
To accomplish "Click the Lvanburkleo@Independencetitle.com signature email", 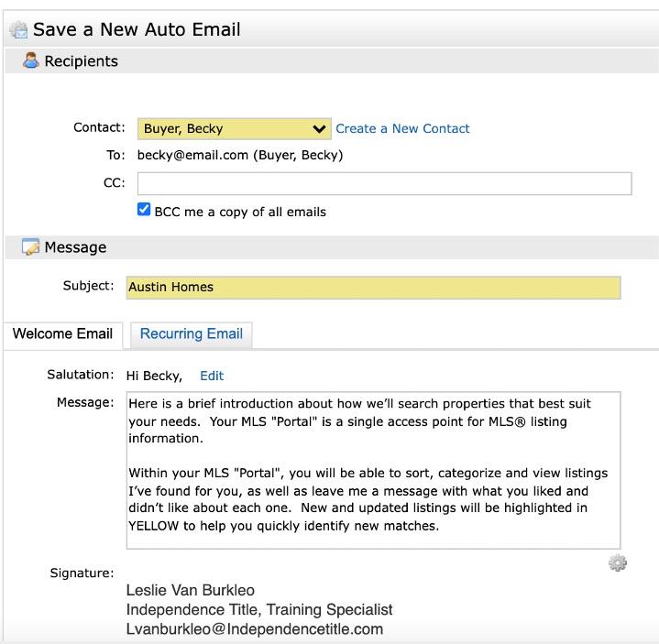I will pyautogui.click(x=254, y=629).
